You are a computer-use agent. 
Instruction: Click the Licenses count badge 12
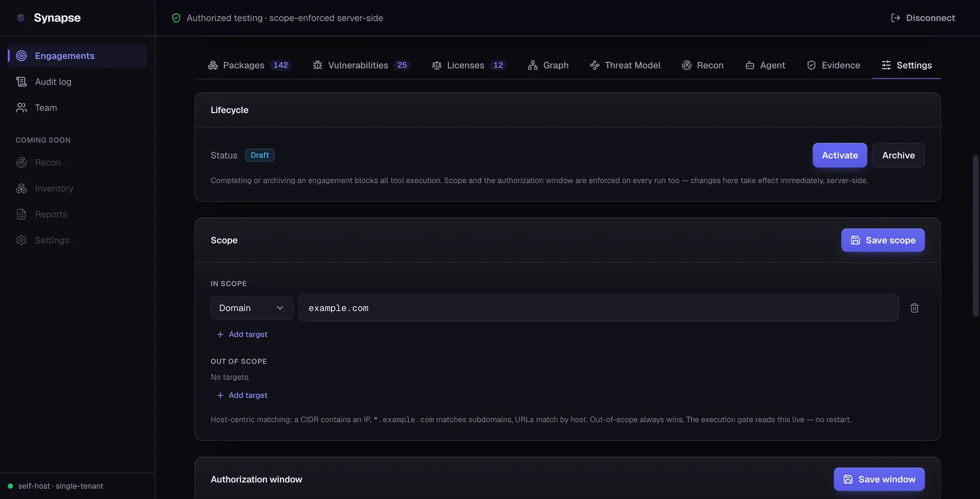click(498, 65)
